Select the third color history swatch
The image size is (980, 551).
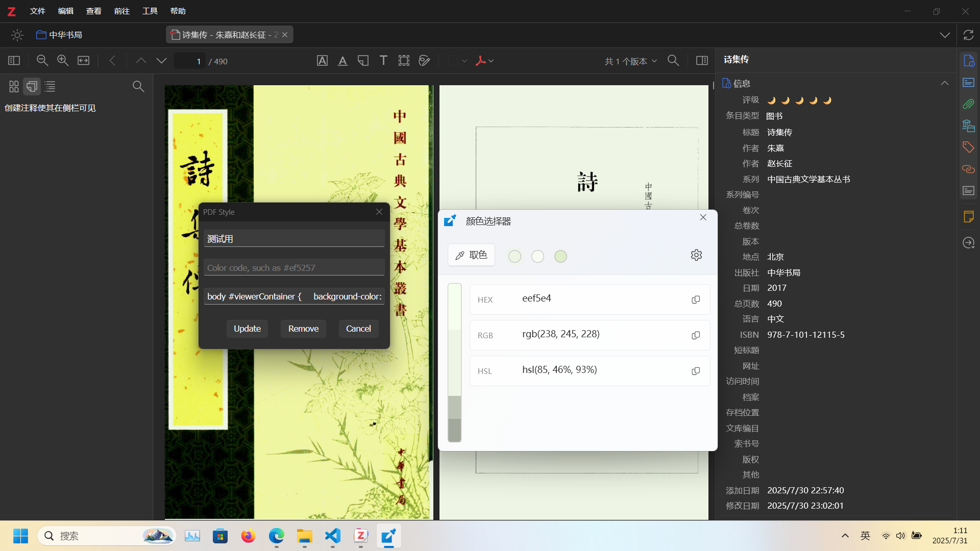(x=560, y=256)
